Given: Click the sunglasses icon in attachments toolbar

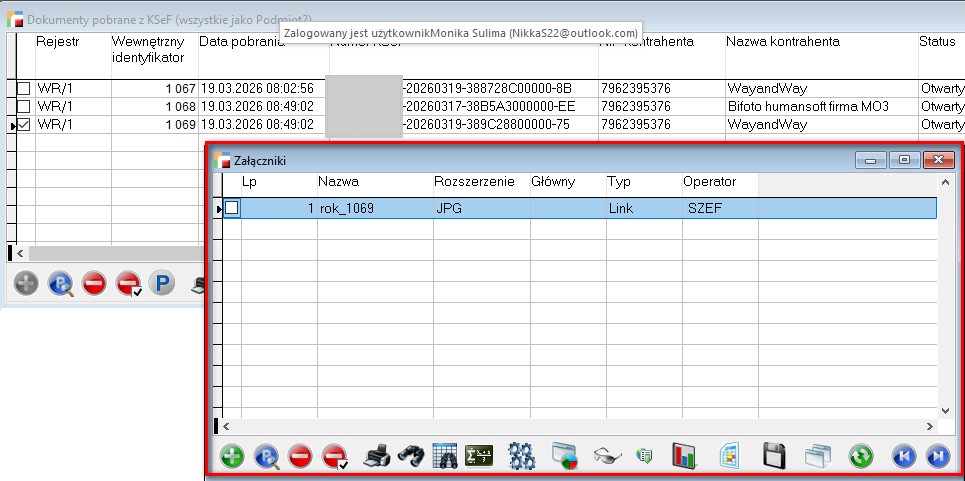Looking at the screenshot, I should click(606, 456).
